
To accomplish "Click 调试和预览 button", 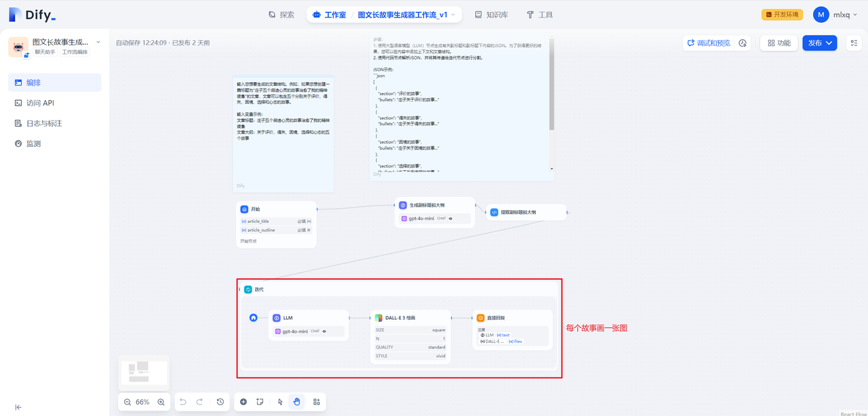I will 708,43.
